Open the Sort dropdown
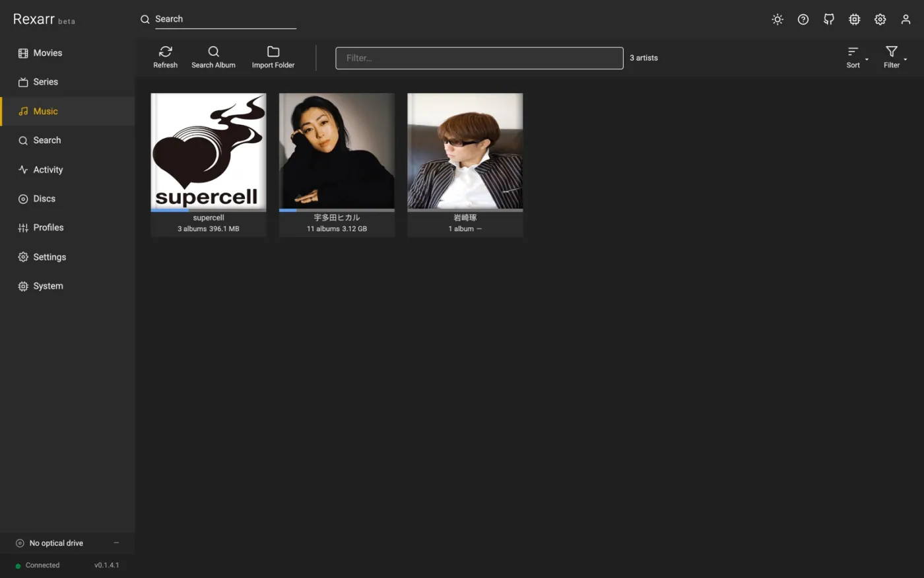 pos(856,57)
